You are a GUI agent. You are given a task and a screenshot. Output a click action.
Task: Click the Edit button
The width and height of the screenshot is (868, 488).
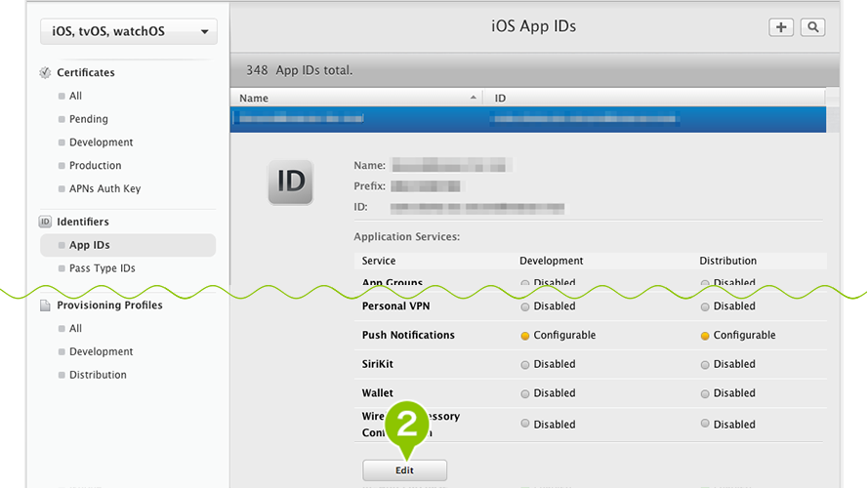point(404,470)
